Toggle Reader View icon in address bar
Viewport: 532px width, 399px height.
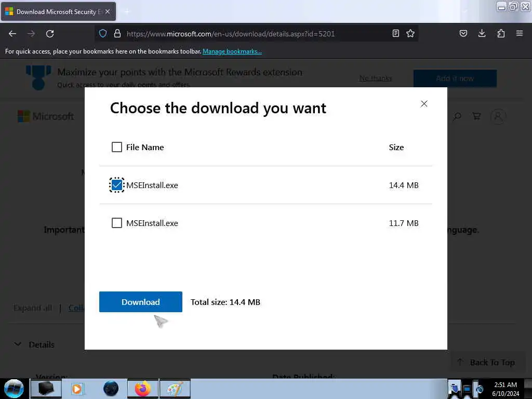pyautogui.click(x=395, y=33)
